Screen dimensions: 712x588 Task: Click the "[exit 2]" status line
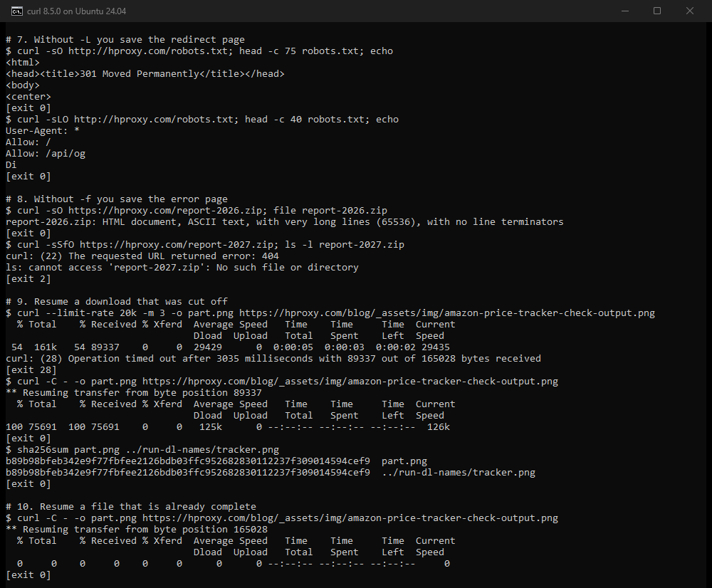click(28, 279)
